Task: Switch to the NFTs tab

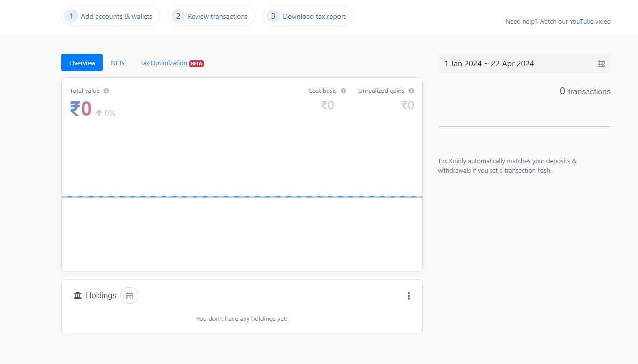Action: [118, 63]
